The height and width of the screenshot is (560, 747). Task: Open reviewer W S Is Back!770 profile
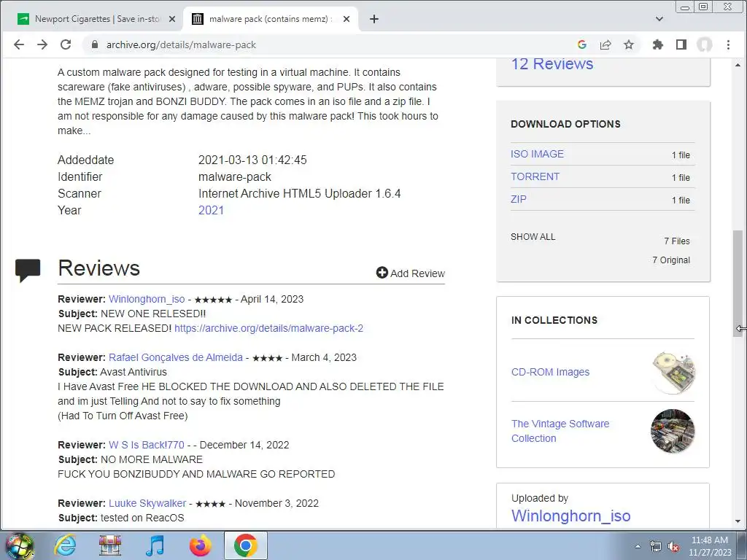point(146,445)
